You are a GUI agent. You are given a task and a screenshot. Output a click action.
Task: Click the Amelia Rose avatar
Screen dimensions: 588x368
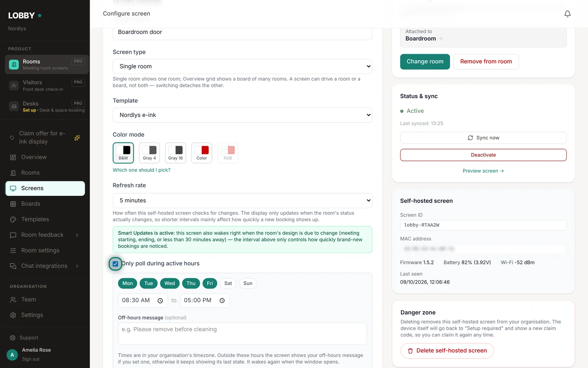pos(12,355)
